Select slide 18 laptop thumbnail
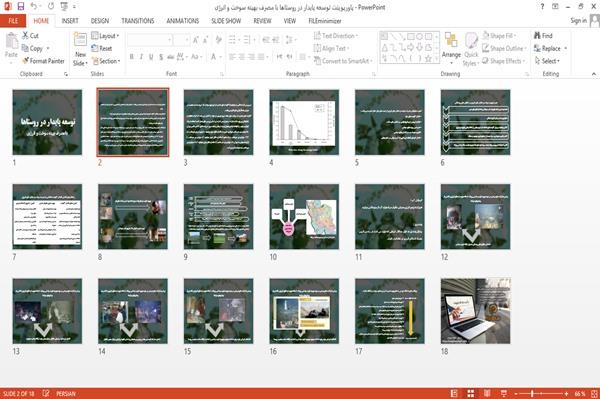The height and width of the screenshot is (399, 600). pos(475,311)
